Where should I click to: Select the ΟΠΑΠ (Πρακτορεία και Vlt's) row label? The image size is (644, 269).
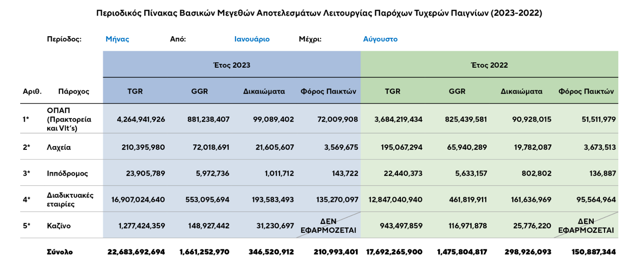(69, 119)
